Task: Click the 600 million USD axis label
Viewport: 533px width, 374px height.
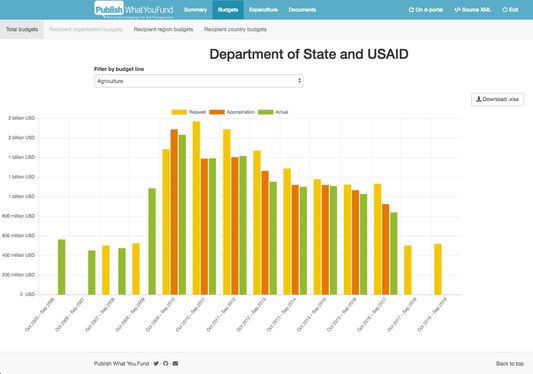Action: pyautogui.click(x=18, y=236)
